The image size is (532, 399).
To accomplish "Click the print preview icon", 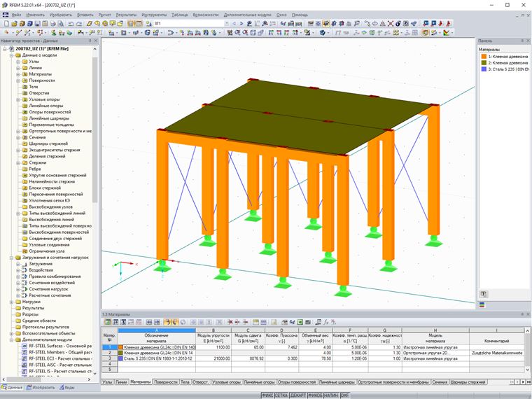I will pyautogui.click(x=61, y=23).
